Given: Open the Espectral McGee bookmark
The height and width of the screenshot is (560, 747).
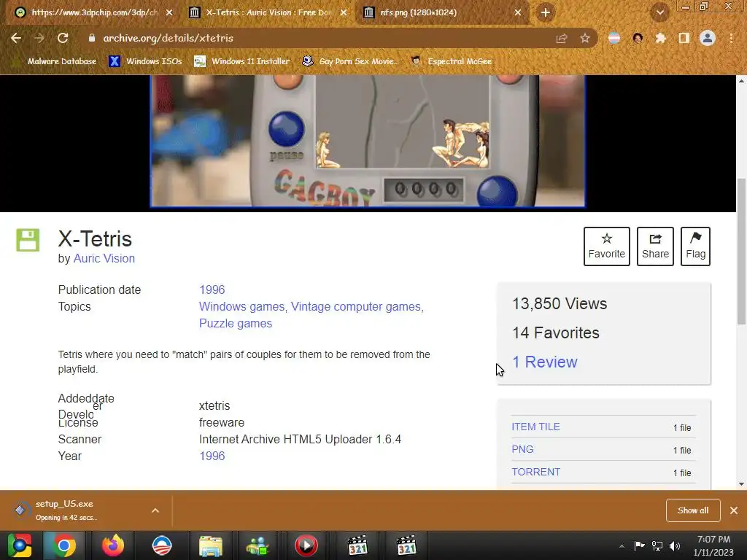Looking at the screenshot, I should [451, 61].
